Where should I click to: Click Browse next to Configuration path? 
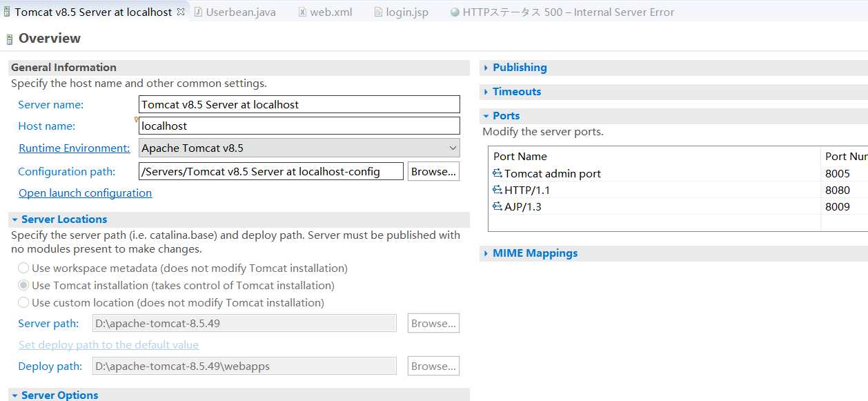pyautogui.click(x=433, y=171)
